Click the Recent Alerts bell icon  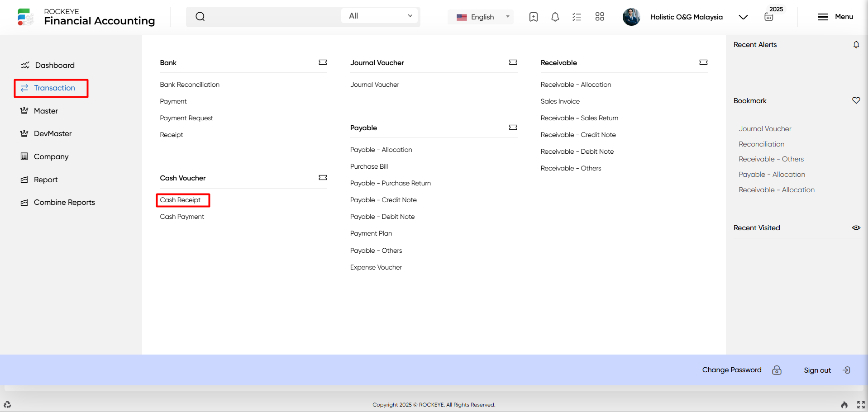click(x=856, y=44)
